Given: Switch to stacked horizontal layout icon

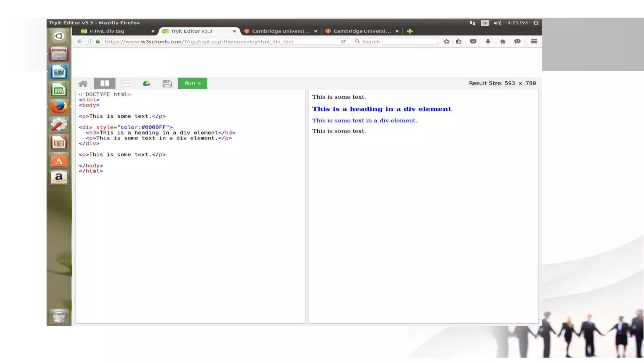Looking at the screenshot, I should (x=126, y=83).
